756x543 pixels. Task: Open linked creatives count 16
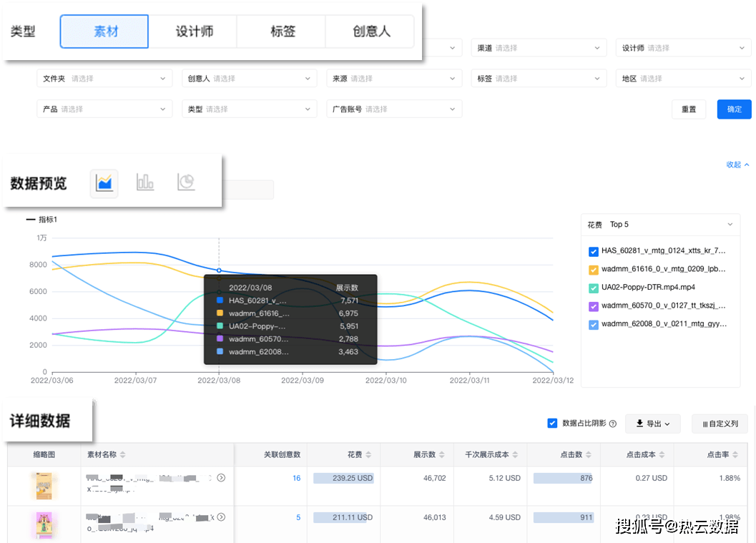coord(297,478)
